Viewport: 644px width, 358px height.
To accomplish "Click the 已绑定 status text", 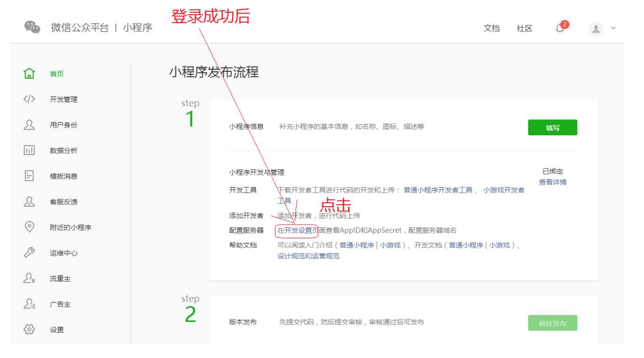I will point(552,171).
